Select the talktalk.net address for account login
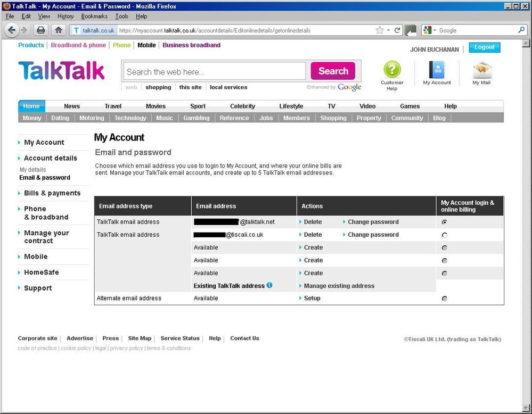The image size is (532, 414). pos(445,222)
